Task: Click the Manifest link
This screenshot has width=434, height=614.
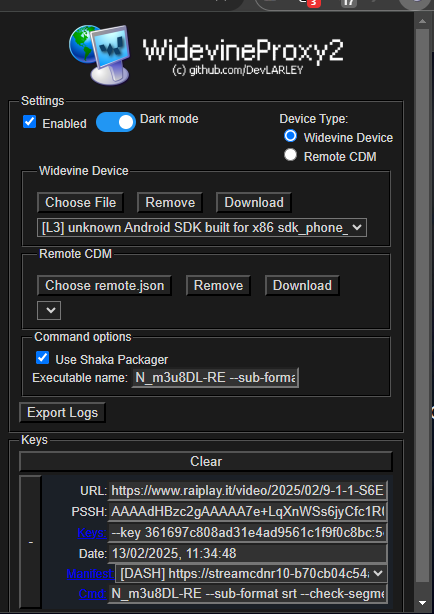Action: click(x=90, y=574)
